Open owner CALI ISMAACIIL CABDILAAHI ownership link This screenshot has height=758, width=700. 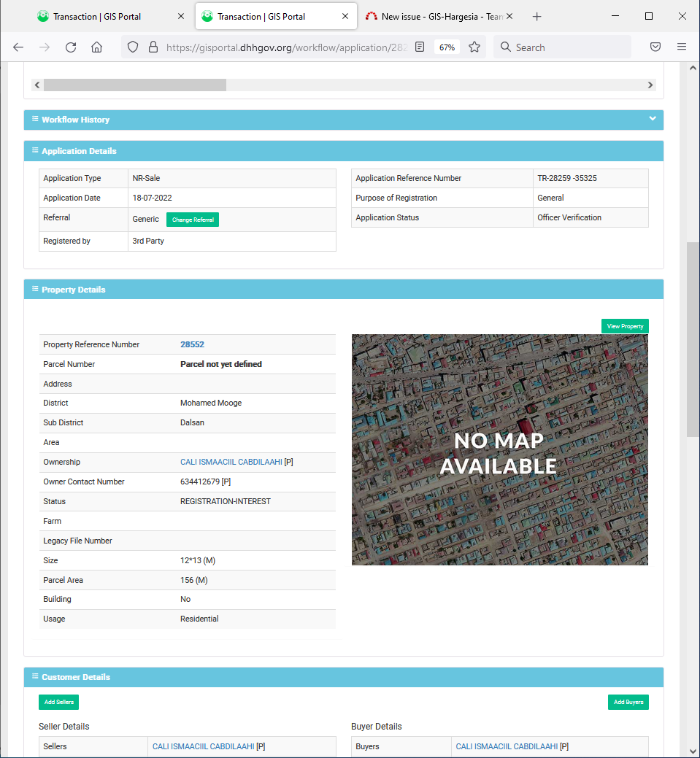click(x=231, y=462)
